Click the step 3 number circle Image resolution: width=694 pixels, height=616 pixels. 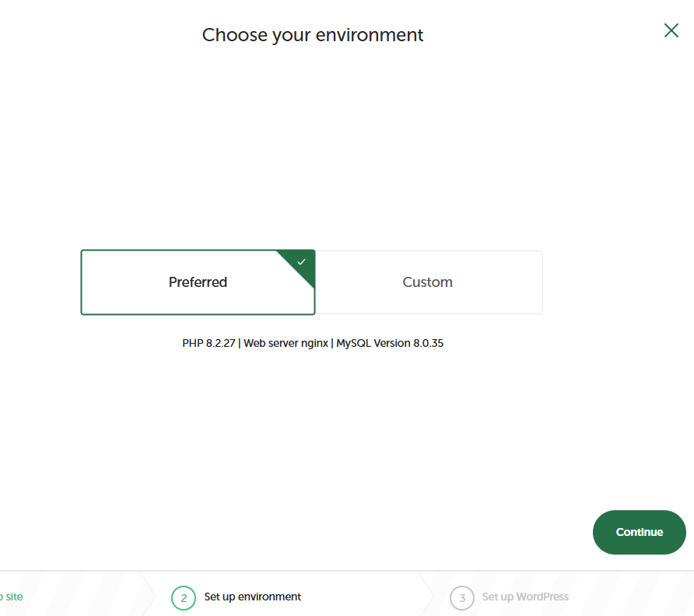(462, 597)
